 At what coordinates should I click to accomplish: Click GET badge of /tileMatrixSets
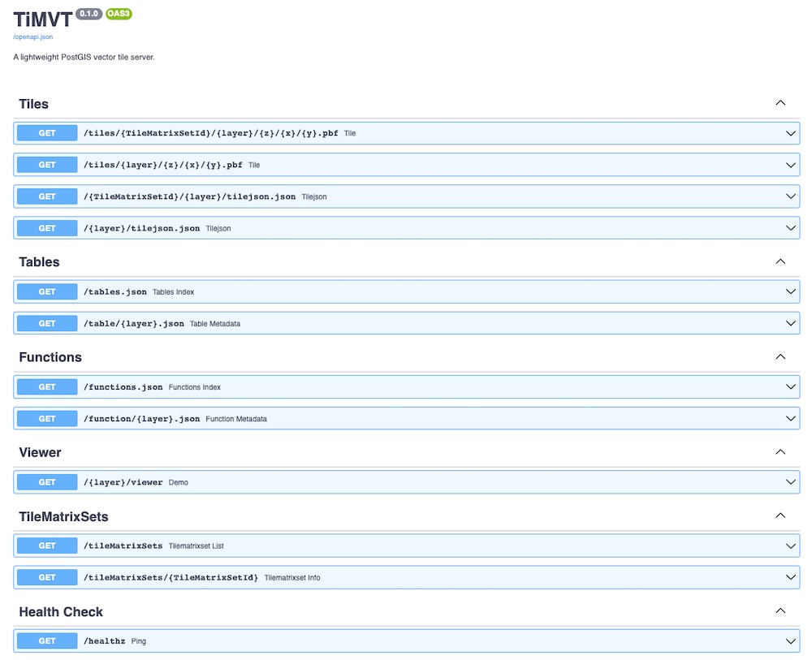pyautogui.click(x=47, y=546)
